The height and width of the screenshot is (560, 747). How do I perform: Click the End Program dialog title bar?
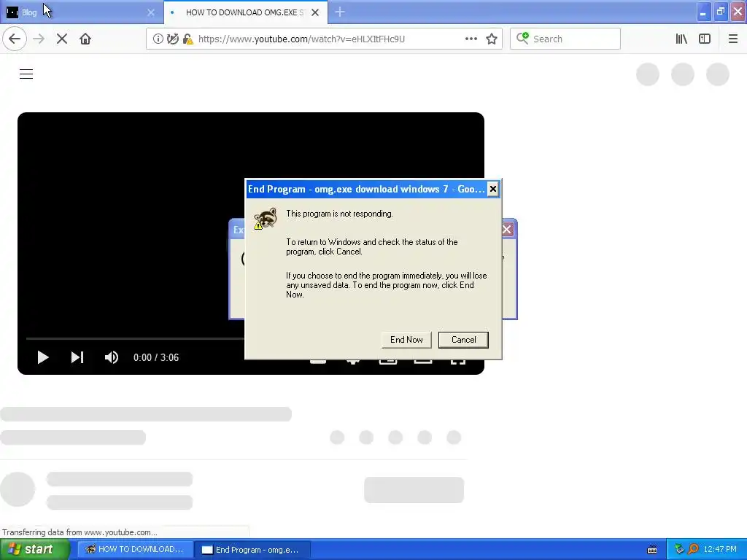pos(366,189)
